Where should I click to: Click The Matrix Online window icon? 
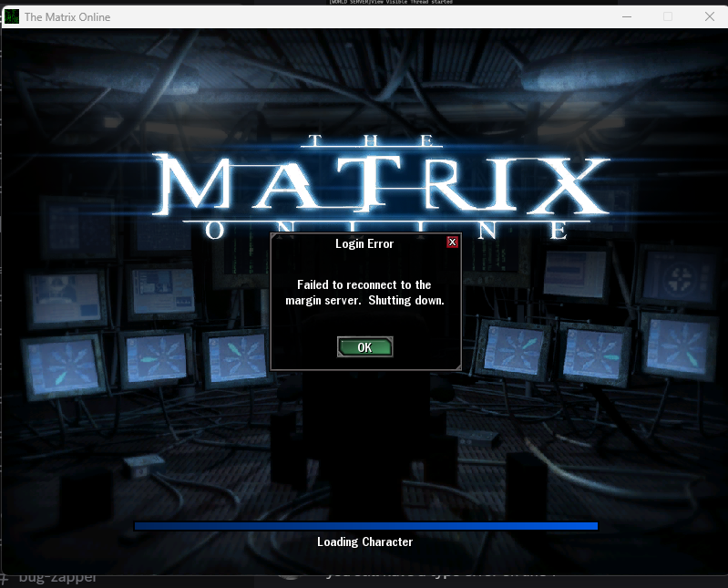click(x=12, y=16)
